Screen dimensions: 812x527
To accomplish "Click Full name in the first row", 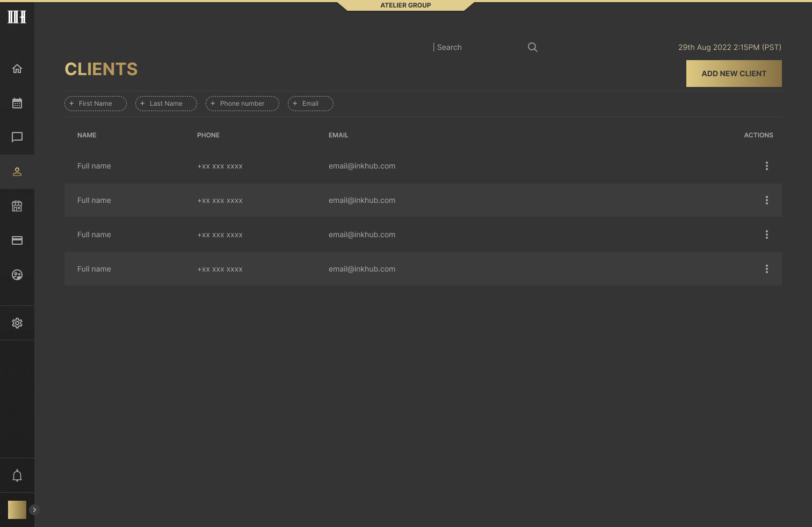I will tap(94, 166).
